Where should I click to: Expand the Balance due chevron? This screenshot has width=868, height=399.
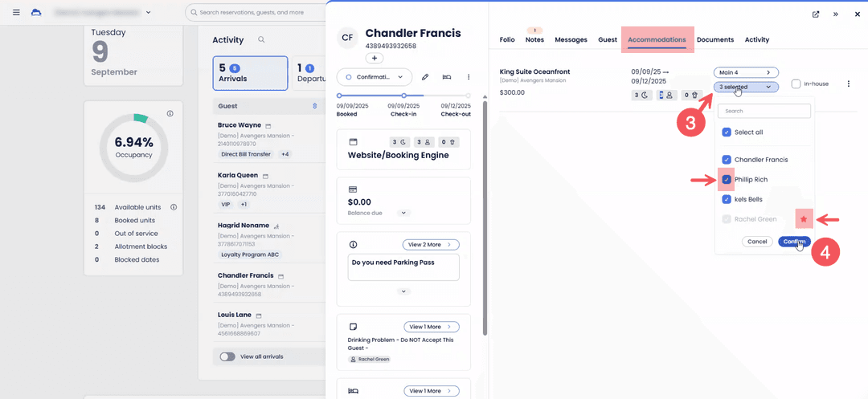click(x=404, y=213)
